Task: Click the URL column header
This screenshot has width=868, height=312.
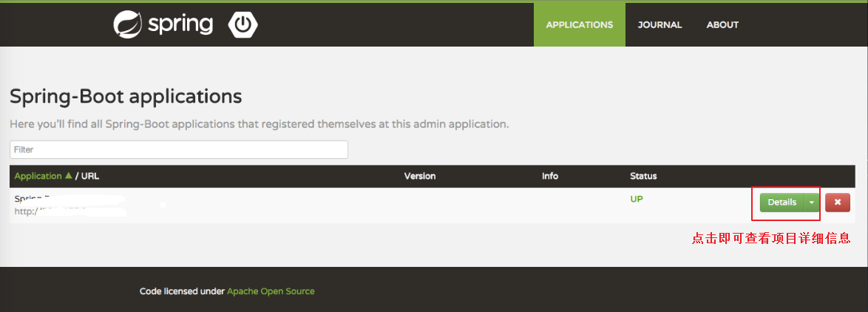Action: point(90,176)
